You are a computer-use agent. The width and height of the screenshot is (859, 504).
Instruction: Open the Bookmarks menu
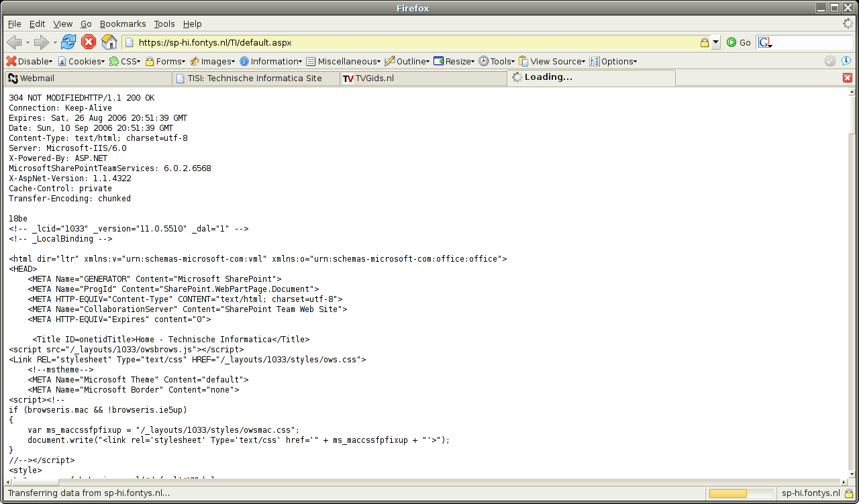123,23
